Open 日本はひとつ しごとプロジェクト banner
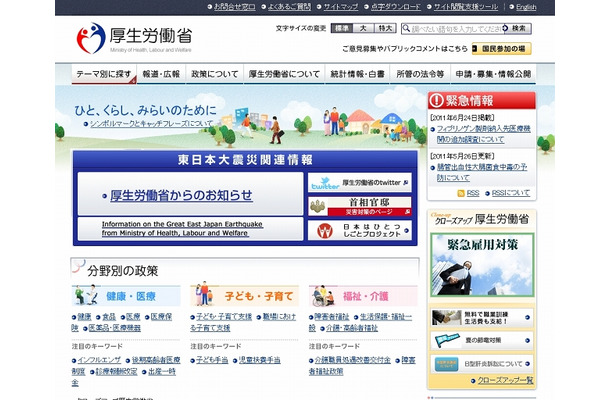 coord(359,230)
